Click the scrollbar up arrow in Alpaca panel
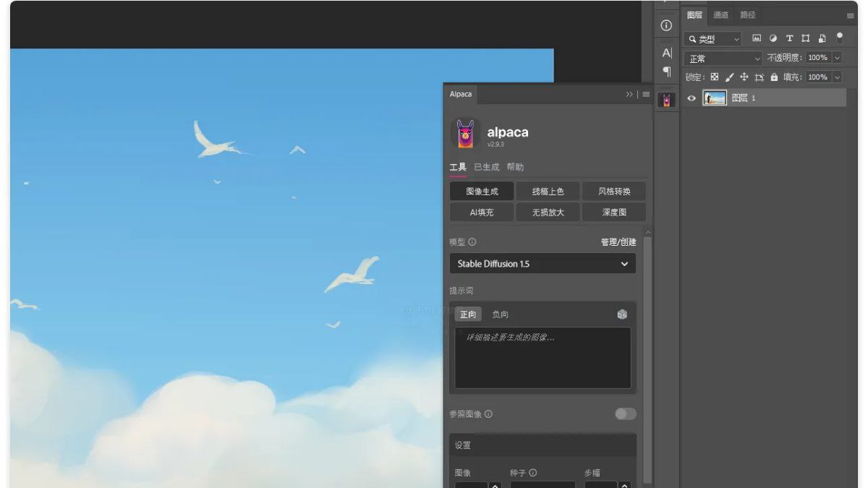Image resolution: width=868 pixels, height=488 pixels. tap(647, 232)
